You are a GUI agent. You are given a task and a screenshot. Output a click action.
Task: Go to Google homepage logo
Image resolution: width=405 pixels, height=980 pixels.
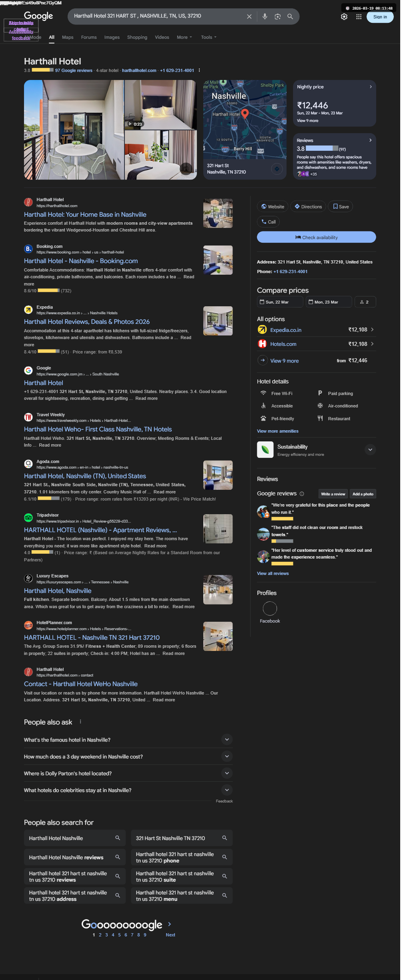38,16
